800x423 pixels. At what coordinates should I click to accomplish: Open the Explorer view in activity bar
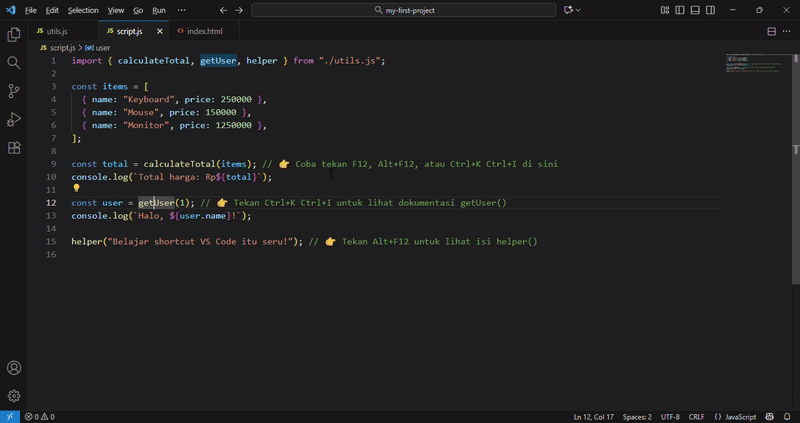[x=14, y=35]
